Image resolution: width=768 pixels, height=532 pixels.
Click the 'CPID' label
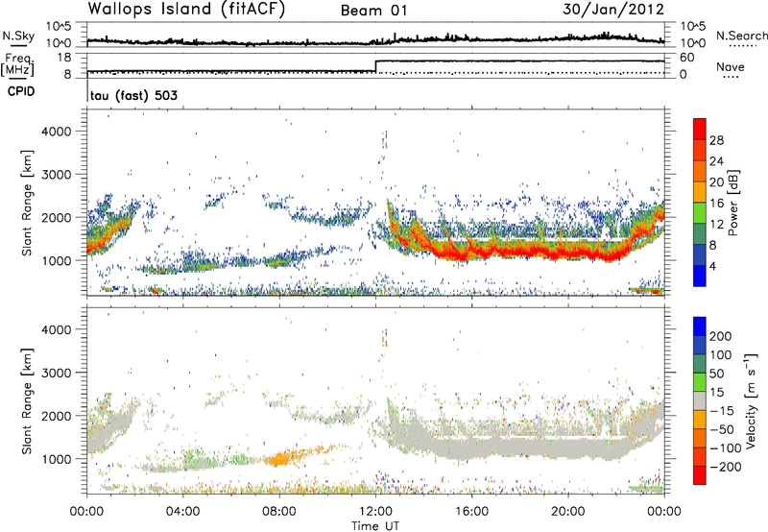tap(21, 91)
